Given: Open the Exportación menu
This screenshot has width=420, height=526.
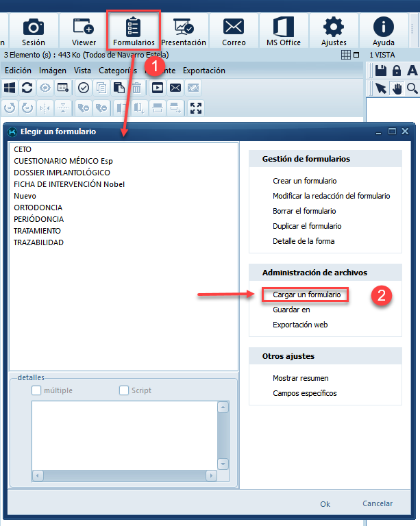Looking at the screenshot, I should tap(203, 71).
